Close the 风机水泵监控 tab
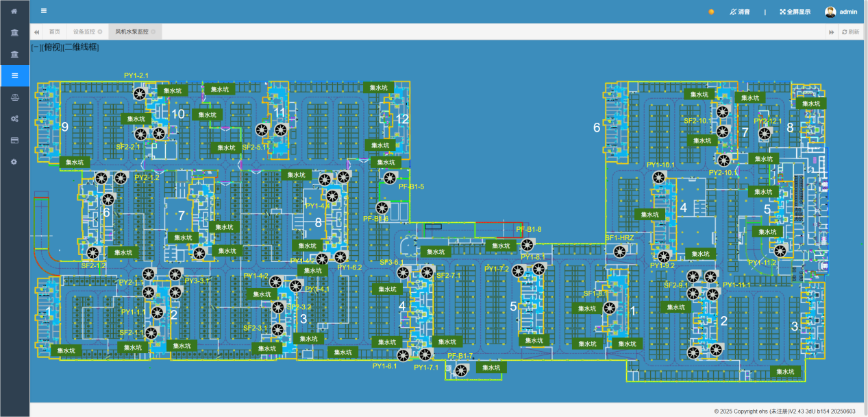868x417 pixels. coord(153,32)
